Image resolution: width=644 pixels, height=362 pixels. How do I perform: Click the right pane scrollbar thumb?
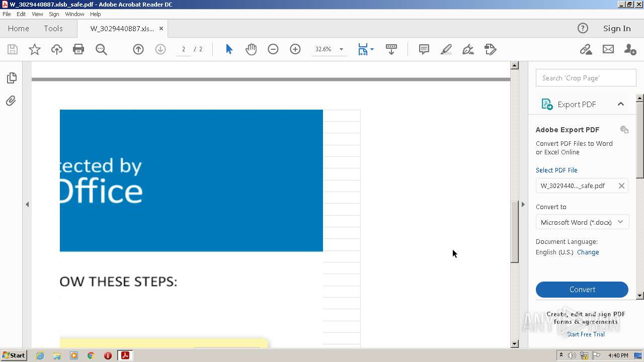click(640, 140)
